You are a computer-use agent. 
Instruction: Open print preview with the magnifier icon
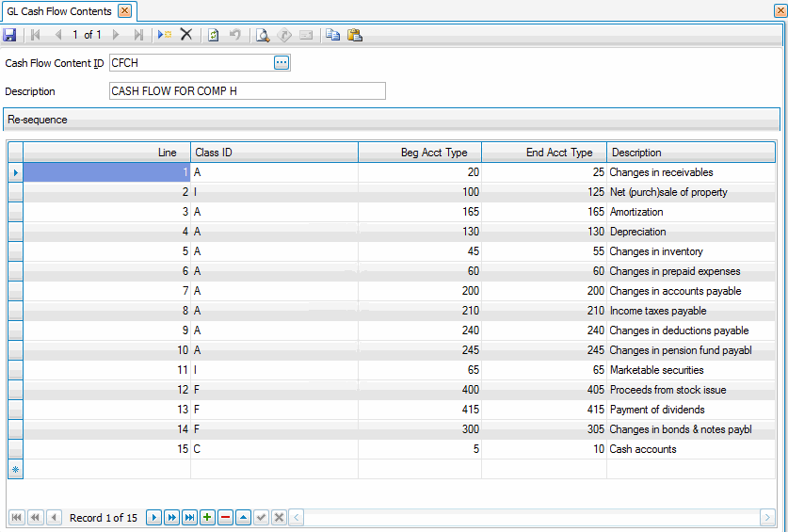263,35
